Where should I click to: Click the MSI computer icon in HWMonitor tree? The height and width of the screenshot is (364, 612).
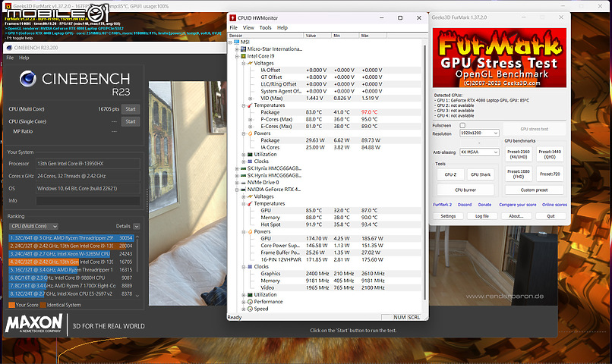click(x=237, y=42)
